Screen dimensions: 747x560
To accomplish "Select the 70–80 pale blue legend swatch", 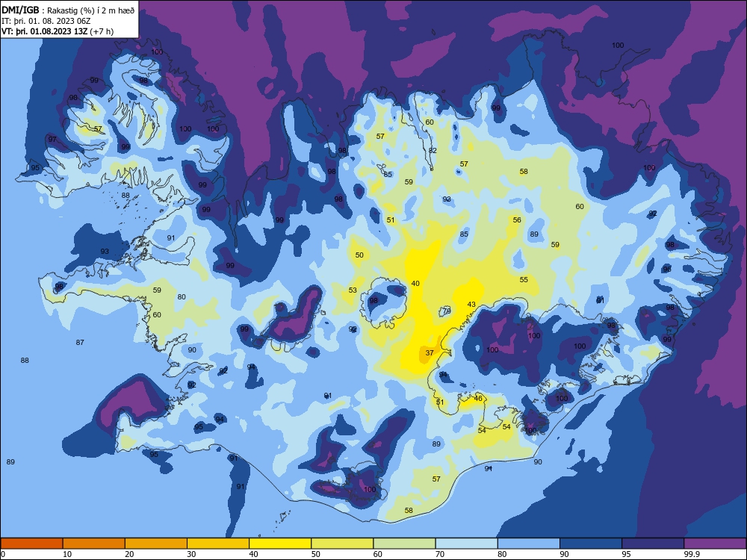I will click(x=466, y=544).
